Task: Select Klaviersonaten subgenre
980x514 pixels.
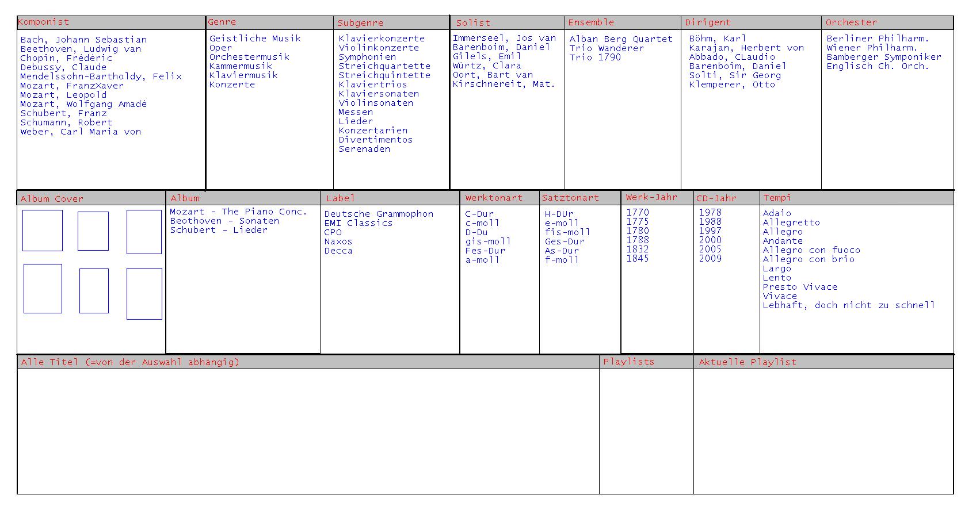Action: pos(379,94)
